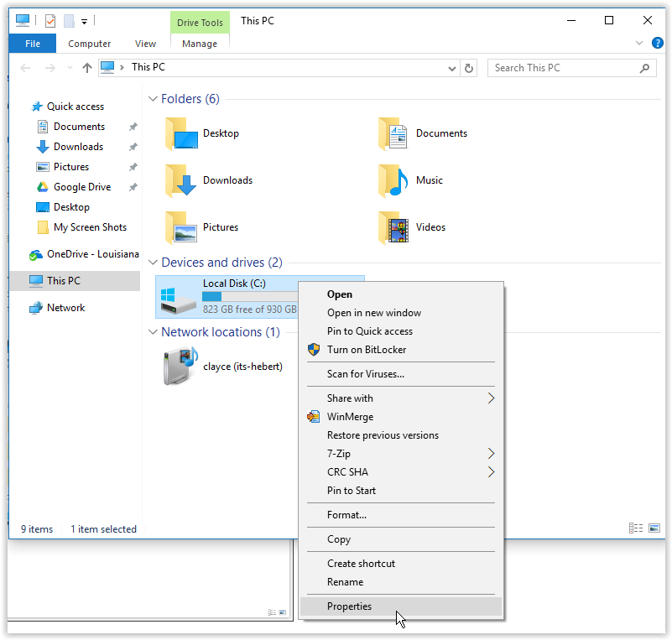The height and width of the screenshot is (640, 672).
Task: Click the Properties icon in quick access toolbar
Action: pyautogui.click(x=50, y=21)
